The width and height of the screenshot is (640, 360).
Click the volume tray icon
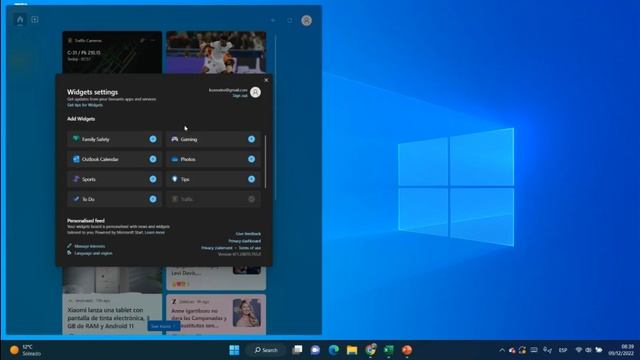click(588, 350)
